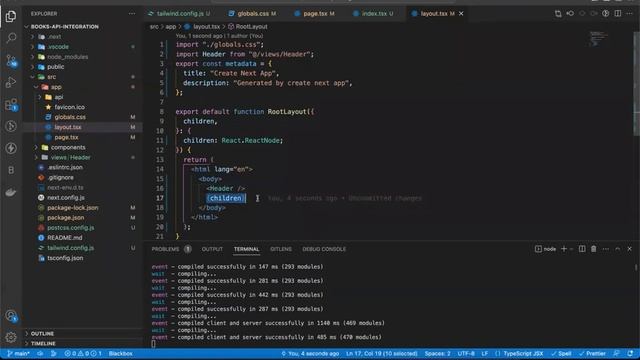Click Prettier status bar item
Viewport: 640px width, 360px height.
click(592, 353)
